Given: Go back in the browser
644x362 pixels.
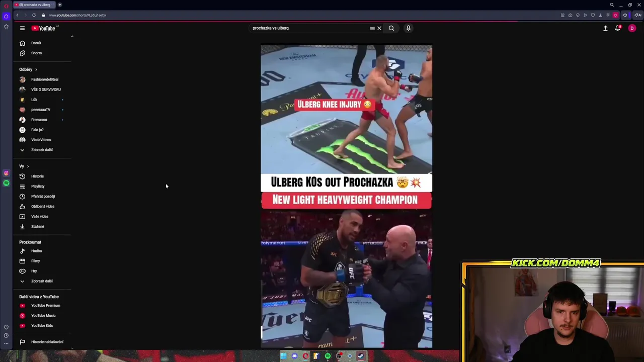Looking at the screenshot, I should (17, 15).
